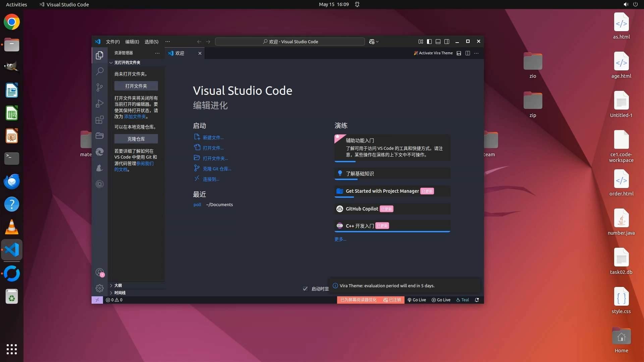
Task: Open the Search view in activity bar
Action: click(x=100, y=71)
